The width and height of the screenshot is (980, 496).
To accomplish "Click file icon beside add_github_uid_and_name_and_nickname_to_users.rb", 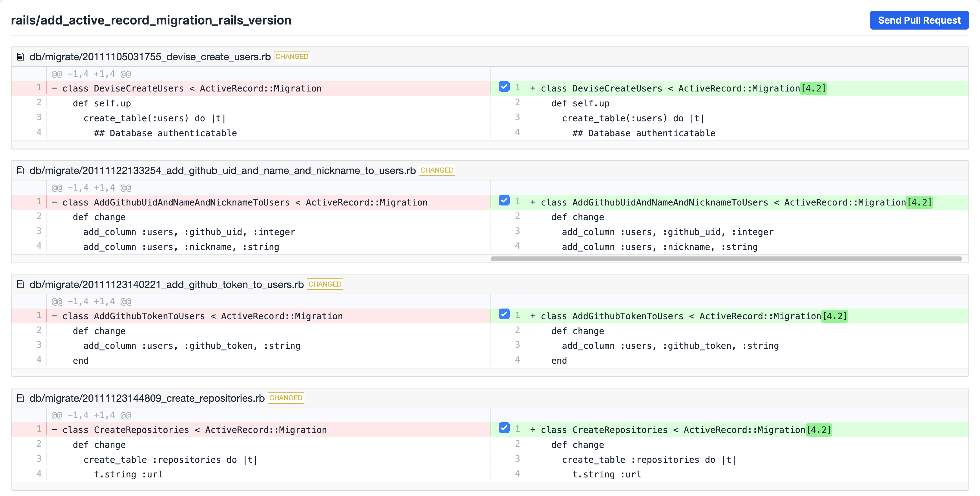I will 21,170.
